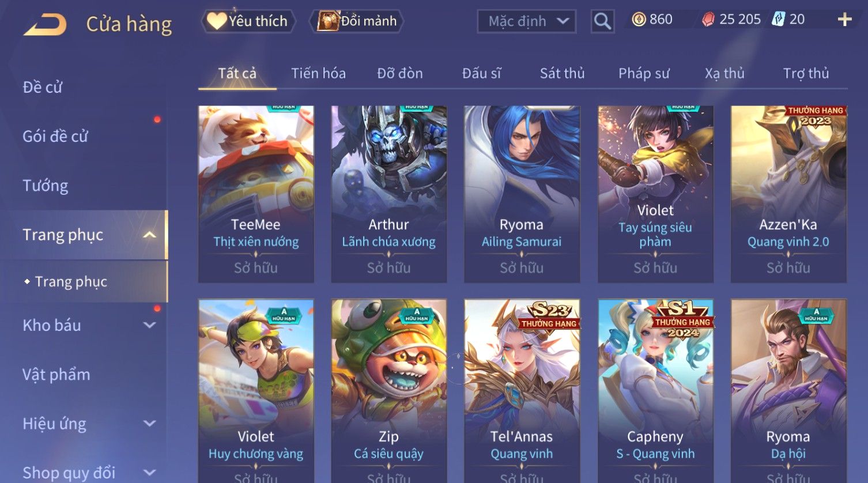Switch to the Sát thủ tab
This screenshot has width=868, height=483.
click(x=562, y=73)
